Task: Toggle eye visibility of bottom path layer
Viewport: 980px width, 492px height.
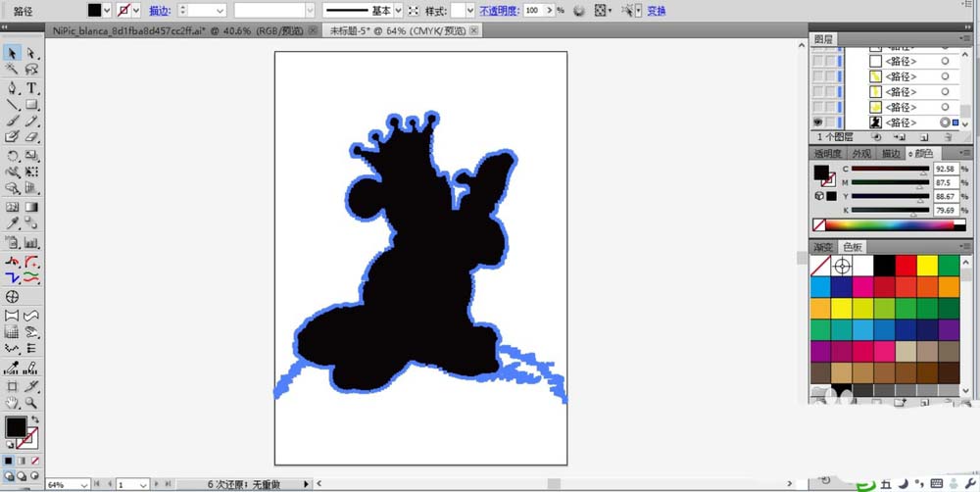Action: pyautogui.click(x=817, y=123)
